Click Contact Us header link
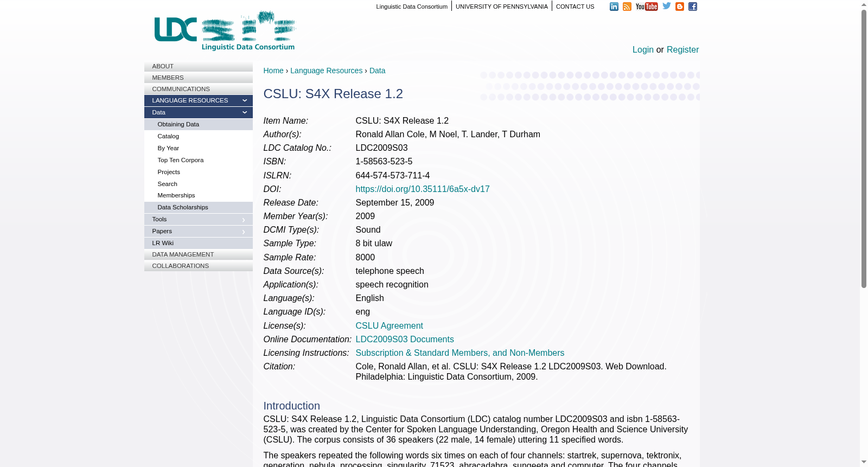This screenshot has height=467, width=868. point(575,7)
